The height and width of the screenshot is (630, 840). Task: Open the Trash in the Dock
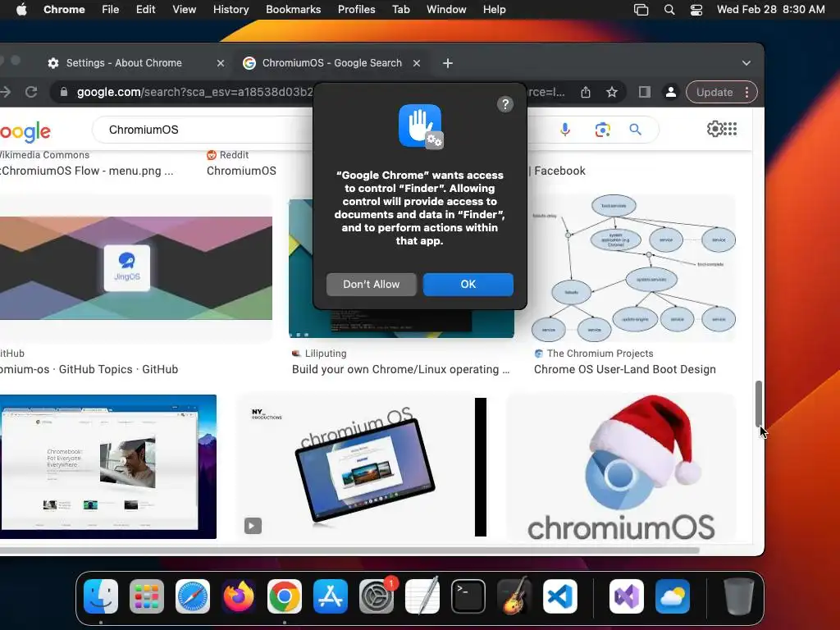(x=739, y=596)
